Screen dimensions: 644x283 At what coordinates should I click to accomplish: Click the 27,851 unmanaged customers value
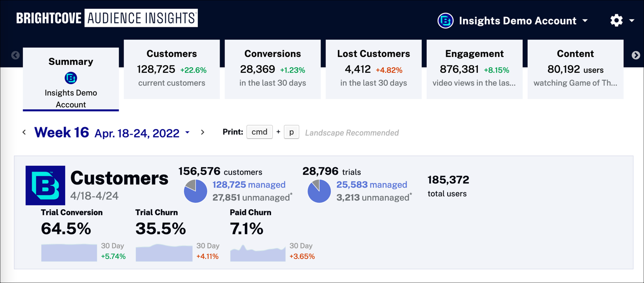pos(252,197)
